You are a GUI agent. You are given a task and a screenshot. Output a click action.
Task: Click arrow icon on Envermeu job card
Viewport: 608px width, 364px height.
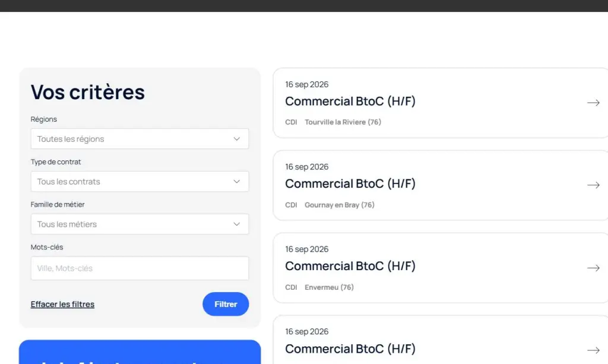click(593, 268)
